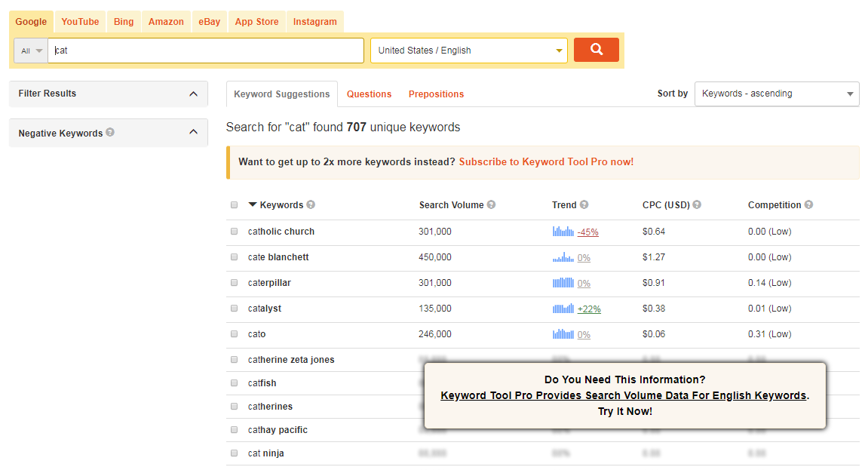Open trend chart for catalyst keyword

click(x=563, y=309)
